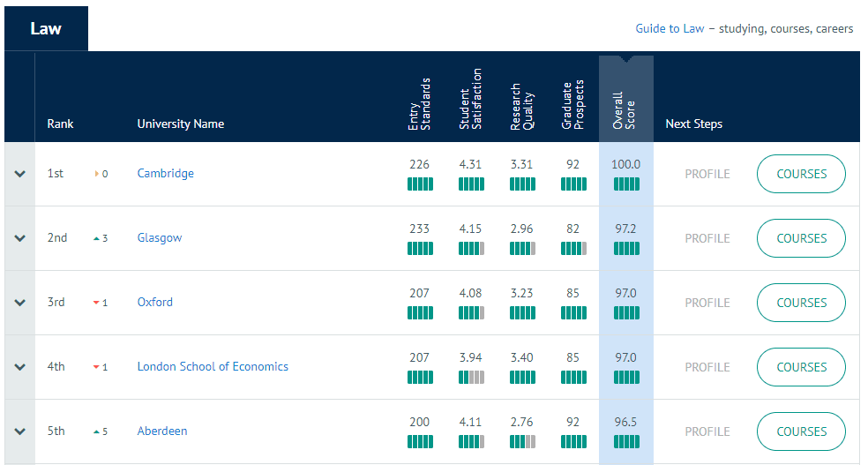868x465 pixels.
Task: Click Cambridge's entry standards bar indicator
Action: point(420,184)
